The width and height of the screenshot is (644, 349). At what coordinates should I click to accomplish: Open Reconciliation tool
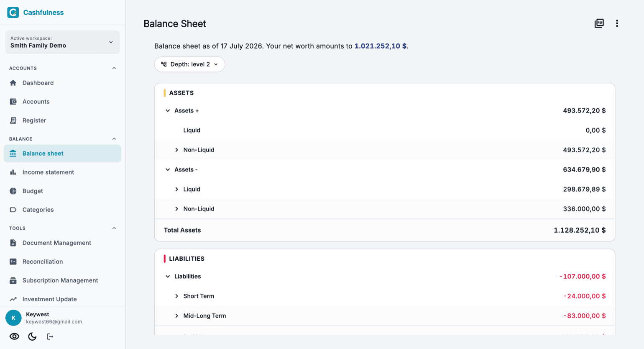tap(62, 262)
